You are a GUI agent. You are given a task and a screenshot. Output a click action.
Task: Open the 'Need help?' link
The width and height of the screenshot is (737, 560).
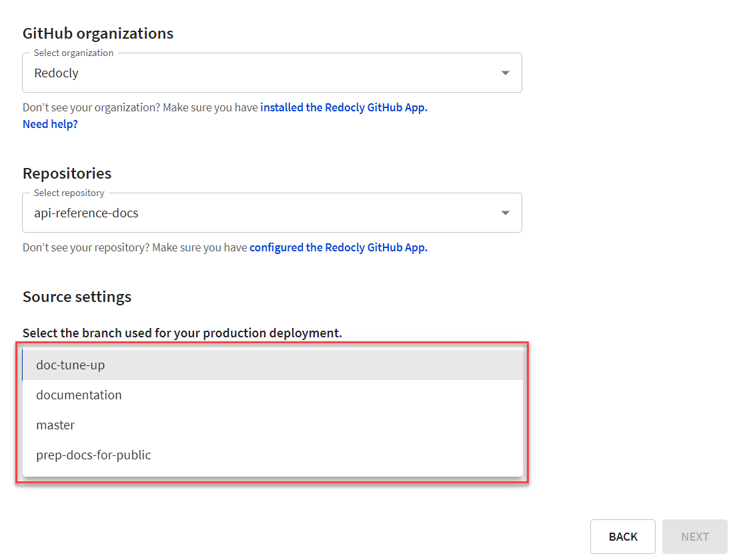[50, 124]
